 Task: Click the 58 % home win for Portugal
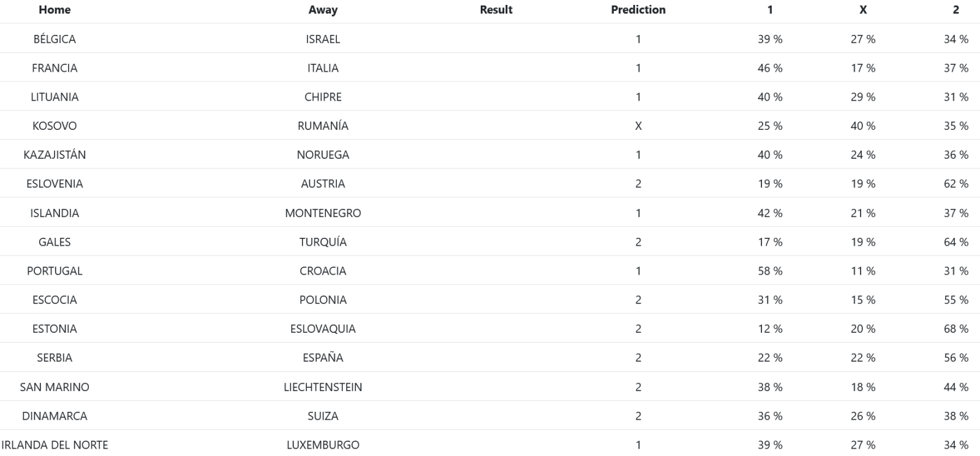click(770, 271)
